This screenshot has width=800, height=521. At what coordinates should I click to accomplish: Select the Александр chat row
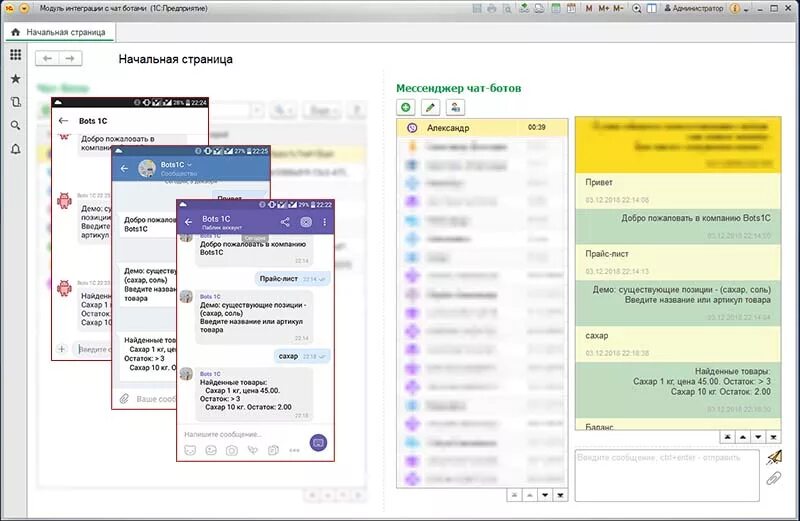482,128
